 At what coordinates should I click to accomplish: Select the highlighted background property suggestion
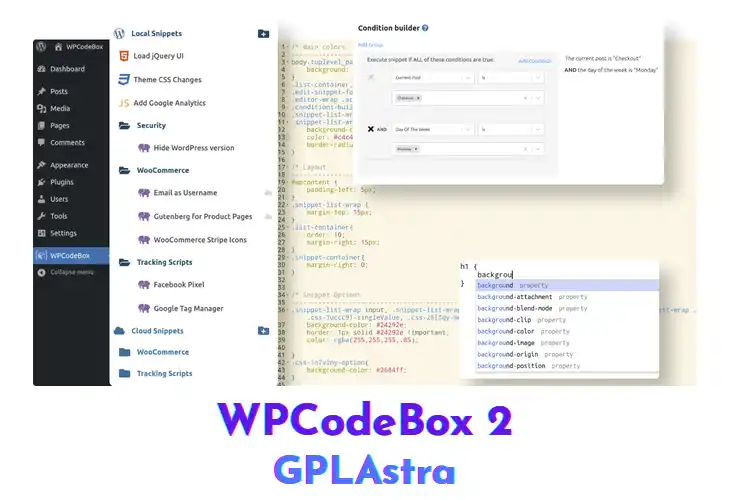click(567, 285)
